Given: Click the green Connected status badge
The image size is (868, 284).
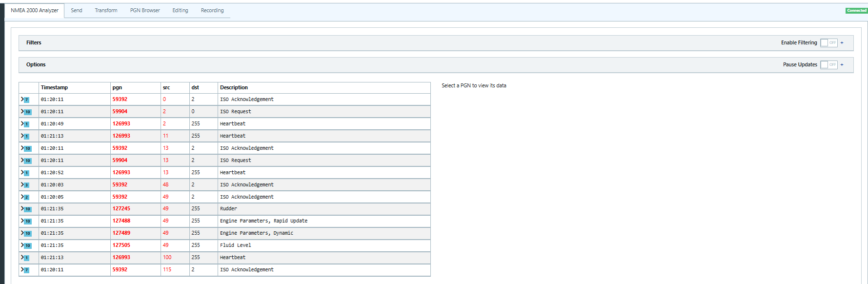Looking at the screenshot, I should [856, 10].
